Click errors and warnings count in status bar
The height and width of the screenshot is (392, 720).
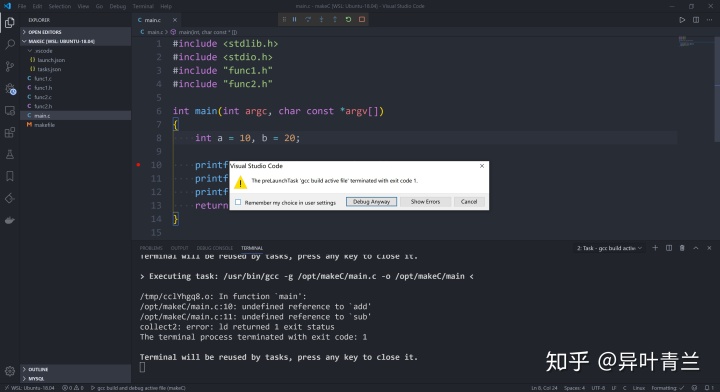73,388
